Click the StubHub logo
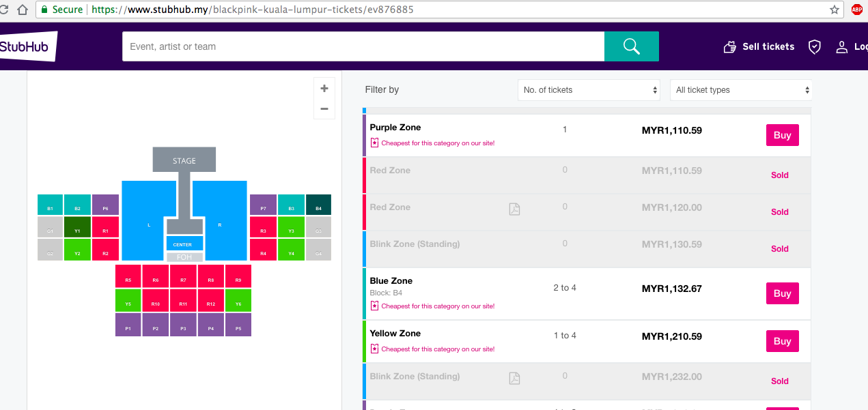The height and width of the screenshot is (410, 868). click(x=26, y=46)
